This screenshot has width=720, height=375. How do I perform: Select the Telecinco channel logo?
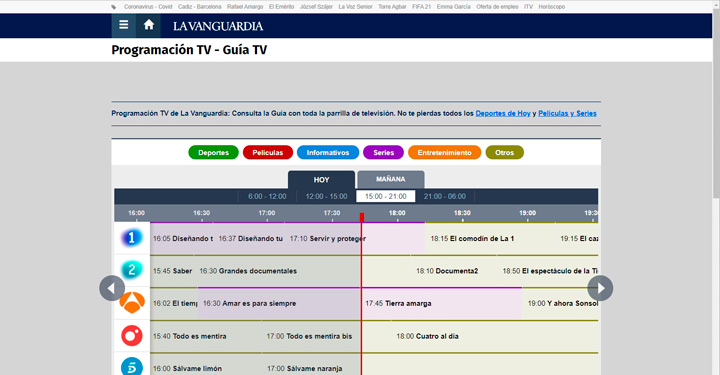pyautogui.click(x=132, y=366)
